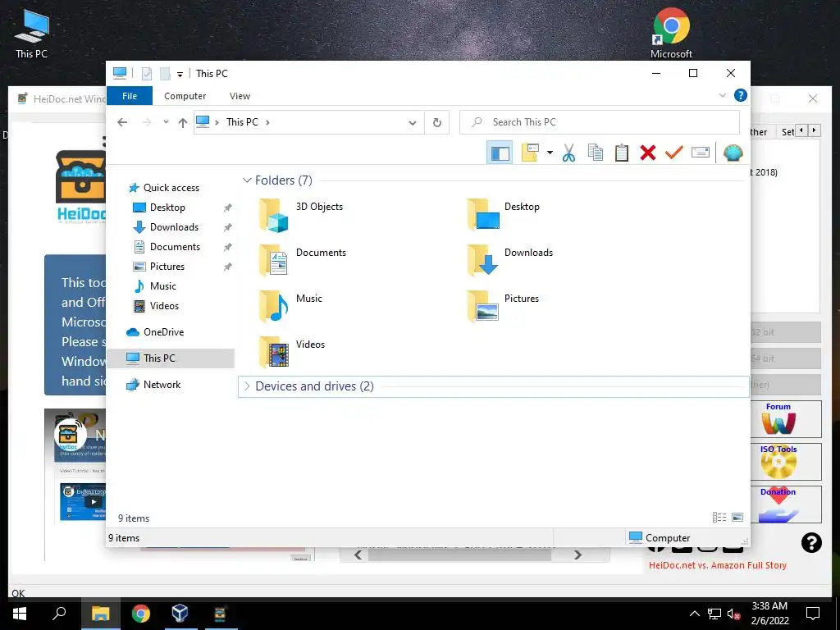The width and height of the screenshot is (840, 630).
Task: Expand the Devices and drives (2) group
Action: tap(247, 386)
